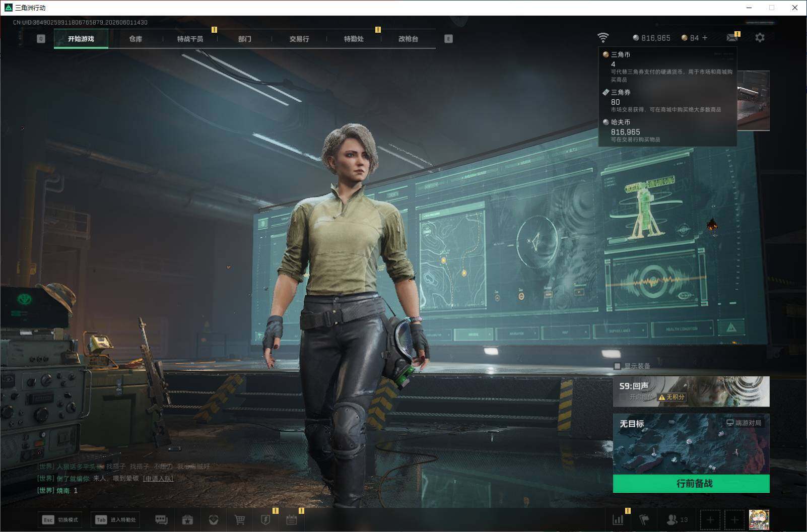
Task: Open the shopping cart store icon
Action: [x=240, y=519]
